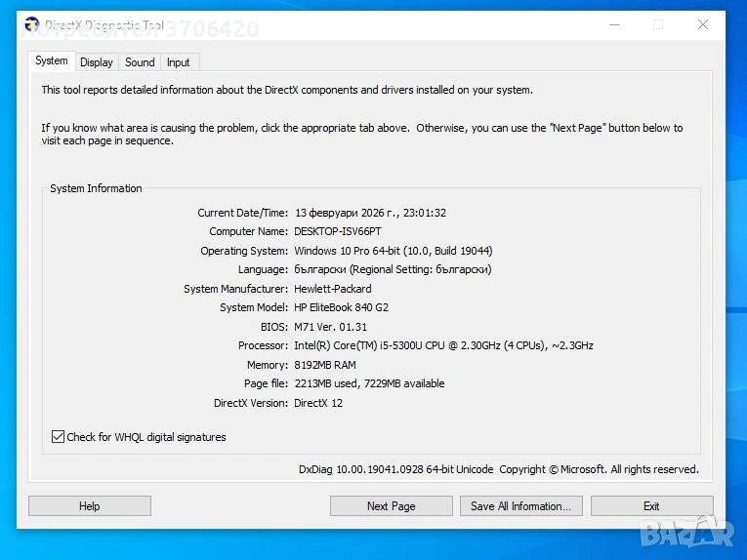Open the Display tab
747x560 pixels.
point(97,62)
